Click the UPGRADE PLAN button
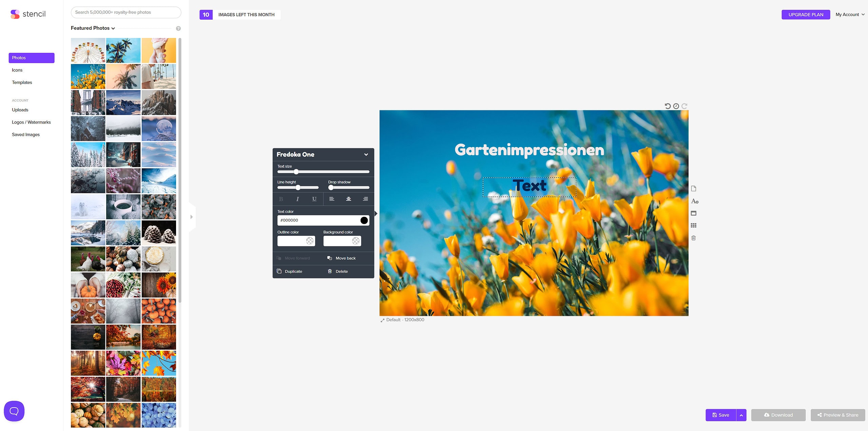The image size is (868, 431). [x=806, y=15]
